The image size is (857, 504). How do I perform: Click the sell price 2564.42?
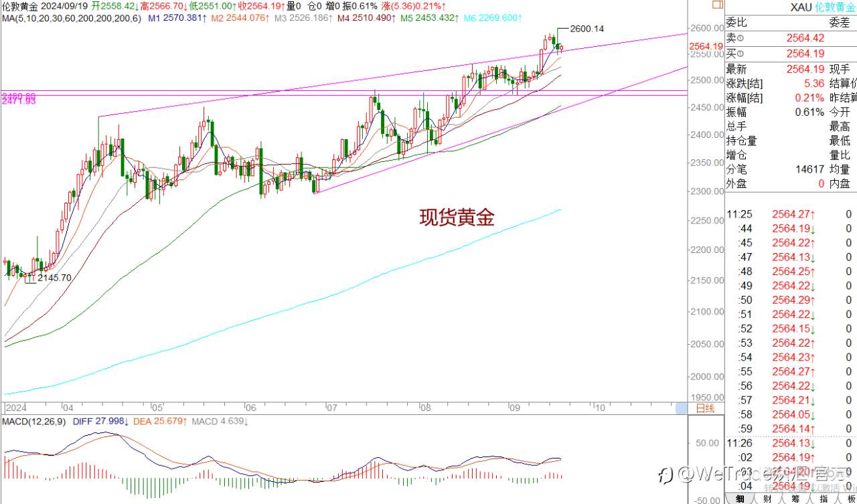[805, 38]
